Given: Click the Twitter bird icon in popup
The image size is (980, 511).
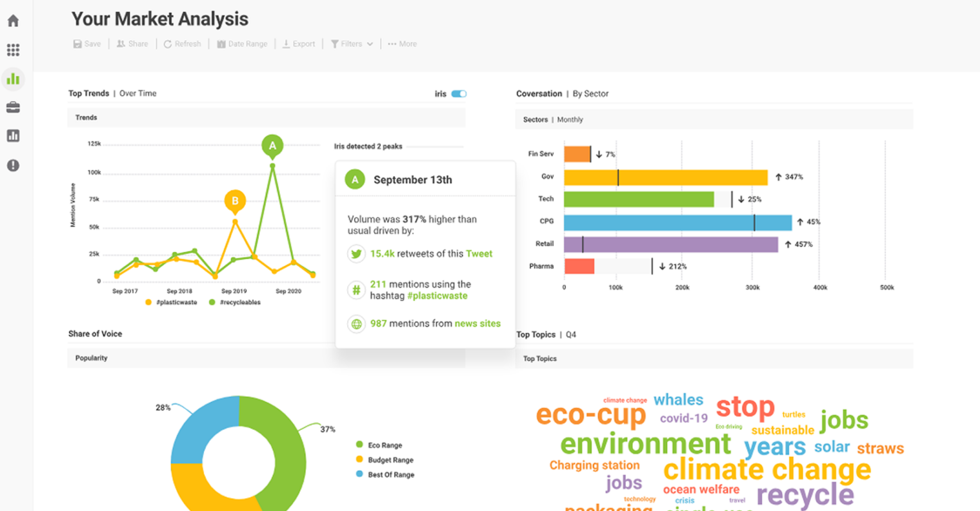Looking at the screenshot, I should pos(356,254).
